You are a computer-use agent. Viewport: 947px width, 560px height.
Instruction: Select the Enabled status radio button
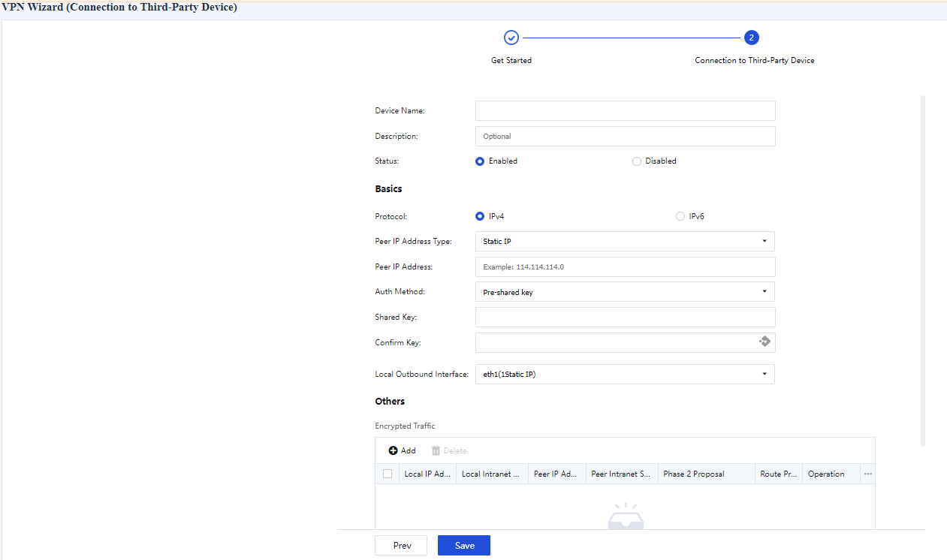click(x=480, y=161)
